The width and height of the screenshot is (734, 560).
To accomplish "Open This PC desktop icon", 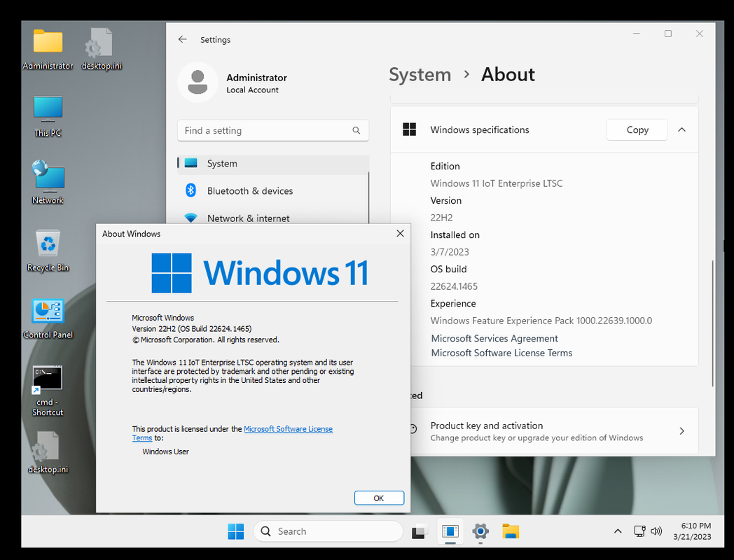I will pyautogui.click(x=48, y=117).
